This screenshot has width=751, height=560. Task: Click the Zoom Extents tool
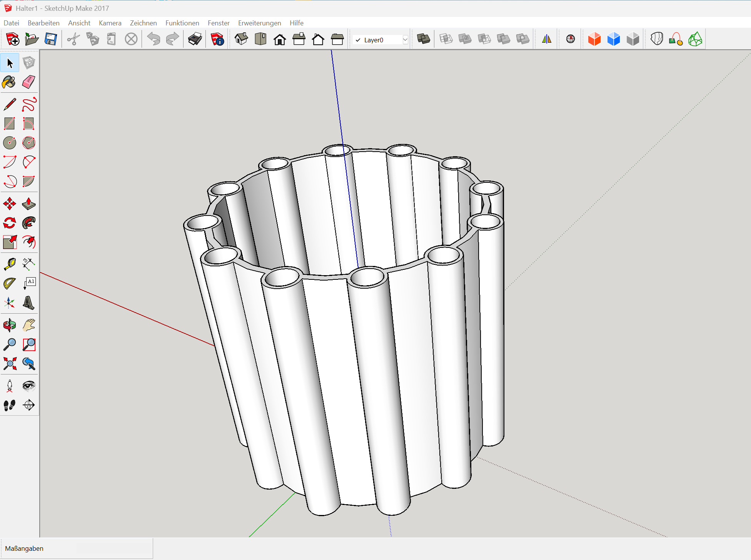pos(9,364)
